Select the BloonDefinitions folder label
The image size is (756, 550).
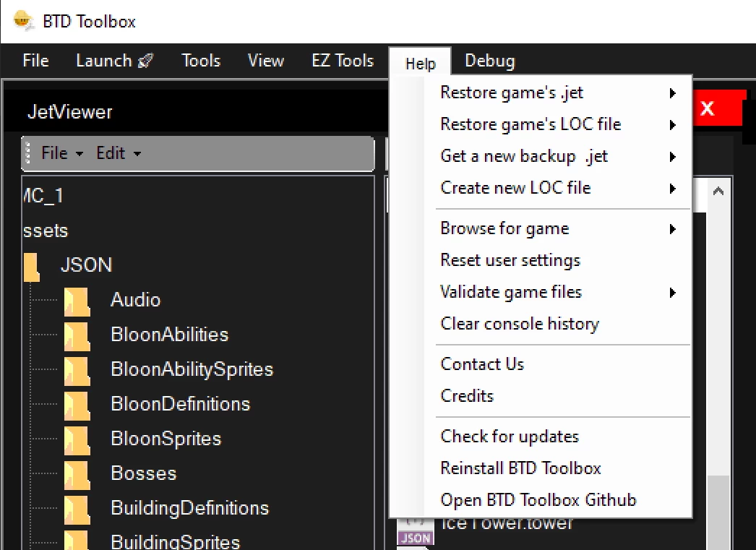click(x=180, y=404)
